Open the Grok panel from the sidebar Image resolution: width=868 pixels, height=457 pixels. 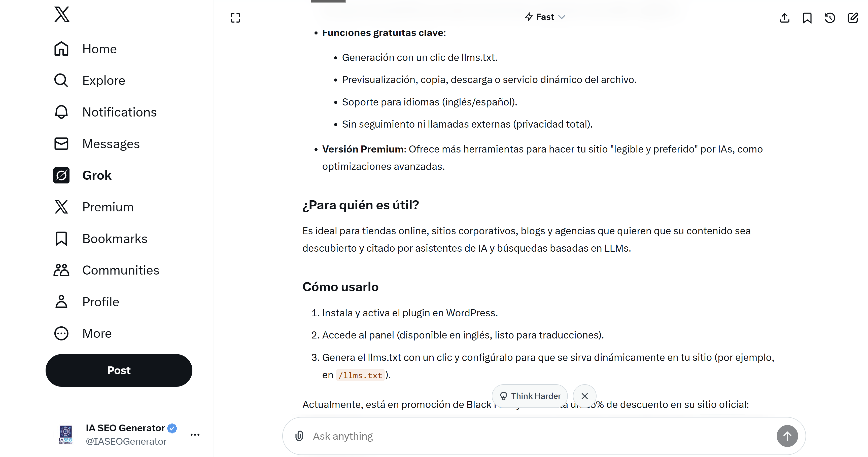(x=96, y=175)
